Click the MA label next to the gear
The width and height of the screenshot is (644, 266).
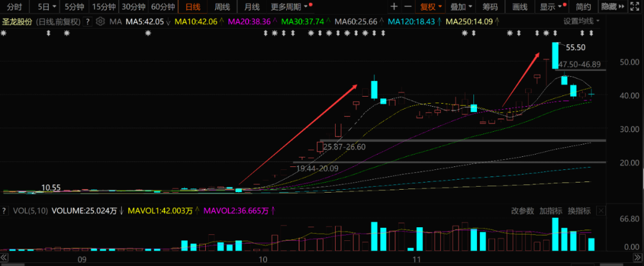coord(115,21)
